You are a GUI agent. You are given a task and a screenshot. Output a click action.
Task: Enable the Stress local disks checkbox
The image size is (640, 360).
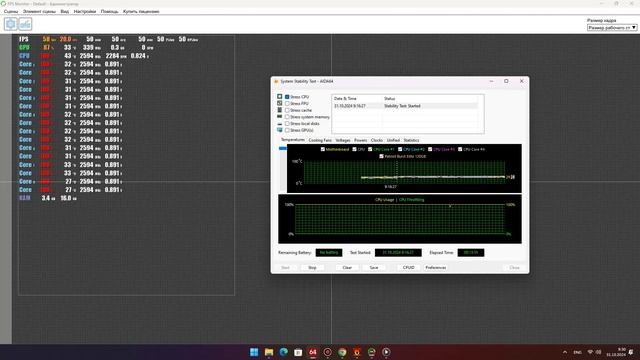point(287,123)
